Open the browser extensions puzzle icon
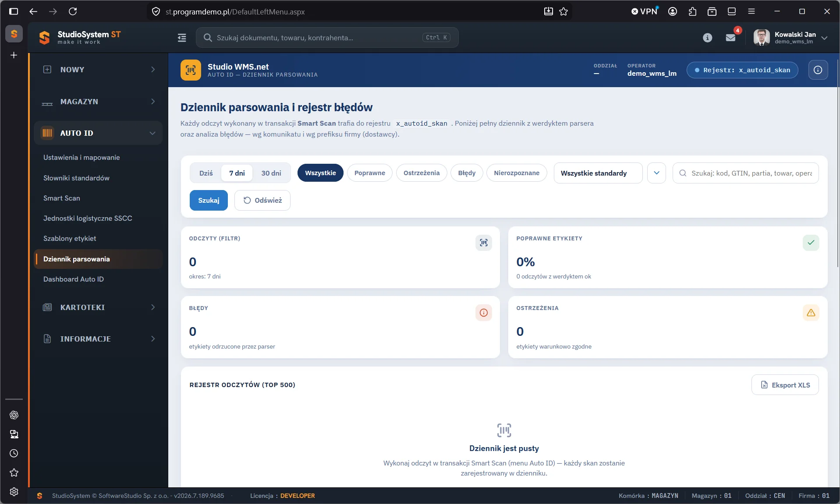840x504 pixels. [x=692, y=11]
